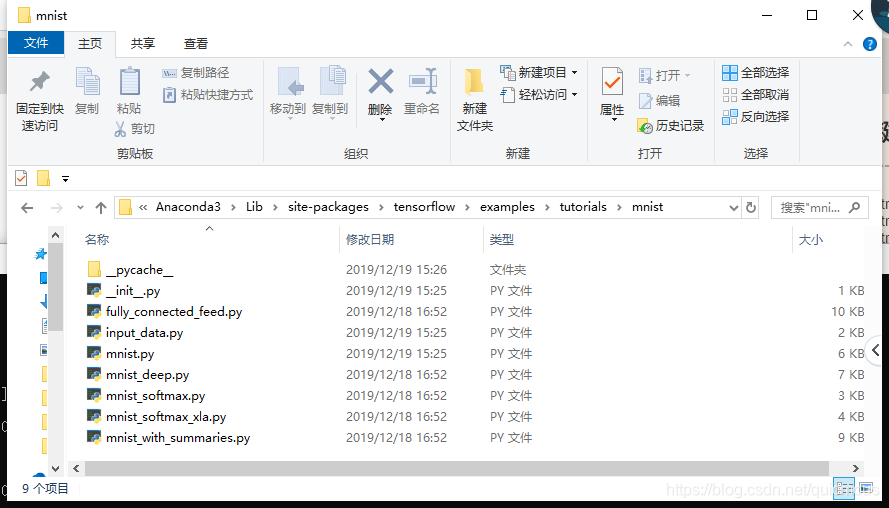Click the Quick access star in navigation pane
Screen dimensions: 889x508
[x=40, y=254]
